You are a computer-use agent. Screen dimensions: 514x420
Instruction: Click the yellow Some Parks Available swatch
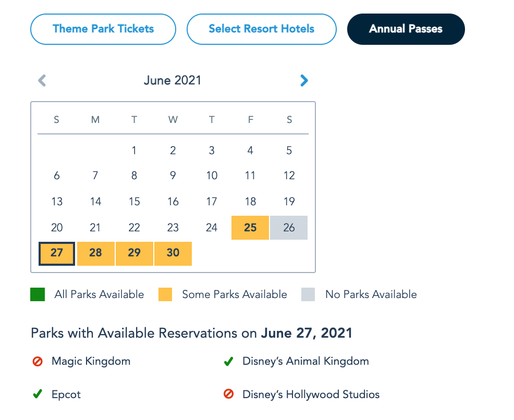(x=165, y=294)
